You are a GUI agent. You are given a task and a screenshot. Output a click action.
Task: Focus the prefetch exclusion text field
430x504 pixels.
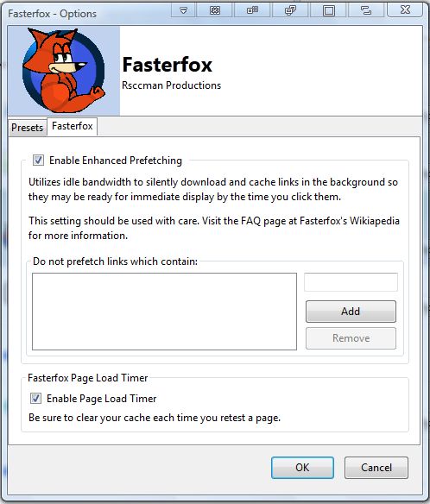pyautogui.click(x=351, y=282)
